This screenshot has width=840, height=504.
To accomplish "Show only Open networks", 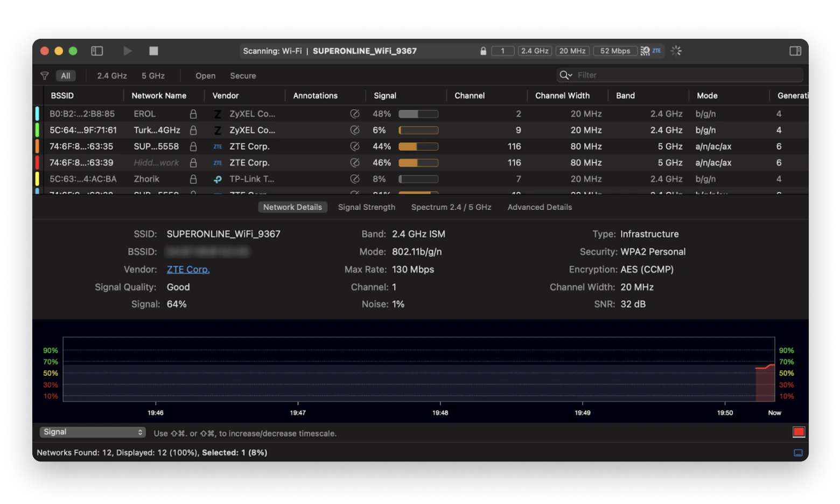I will click(205, 76).
